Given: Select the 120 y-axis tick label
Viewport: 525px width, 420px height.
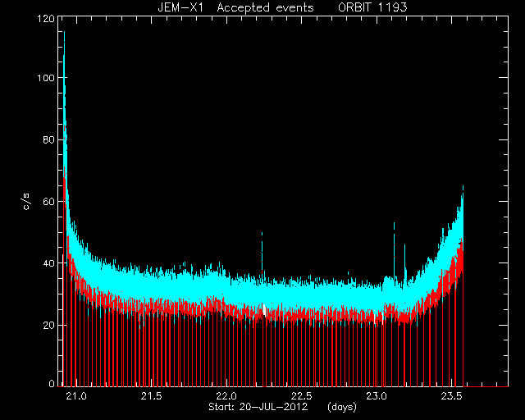Looking at the screenshot, I should click(x=46, y=18).
